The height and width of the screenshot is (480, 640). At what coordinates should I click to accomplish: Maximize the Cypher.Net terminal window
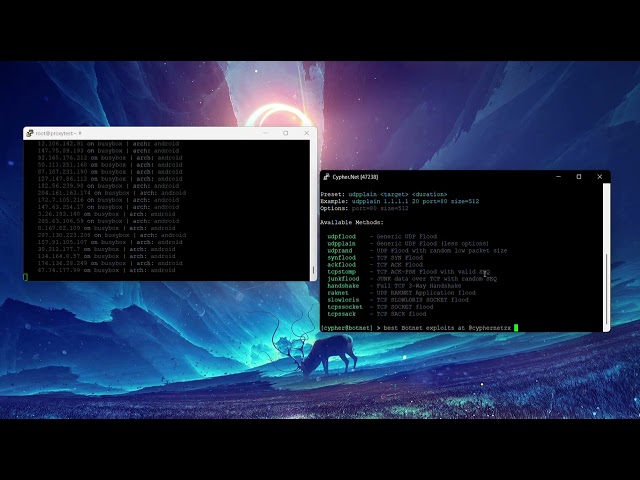(579, 177)
